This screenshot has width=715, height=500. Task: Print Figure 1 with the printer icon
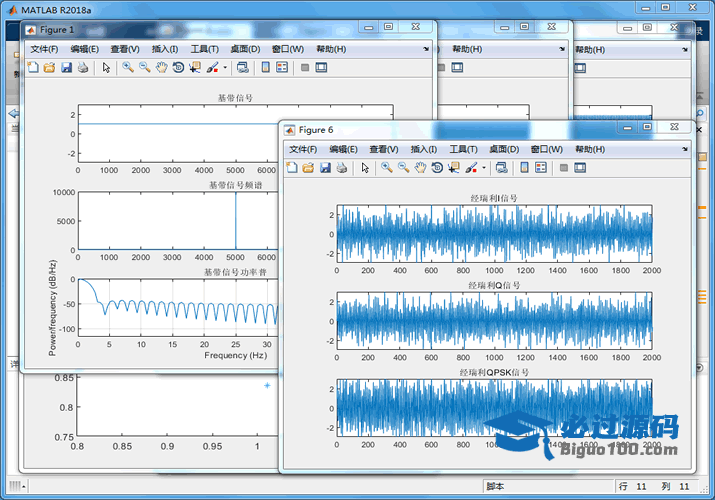[83, 67]
